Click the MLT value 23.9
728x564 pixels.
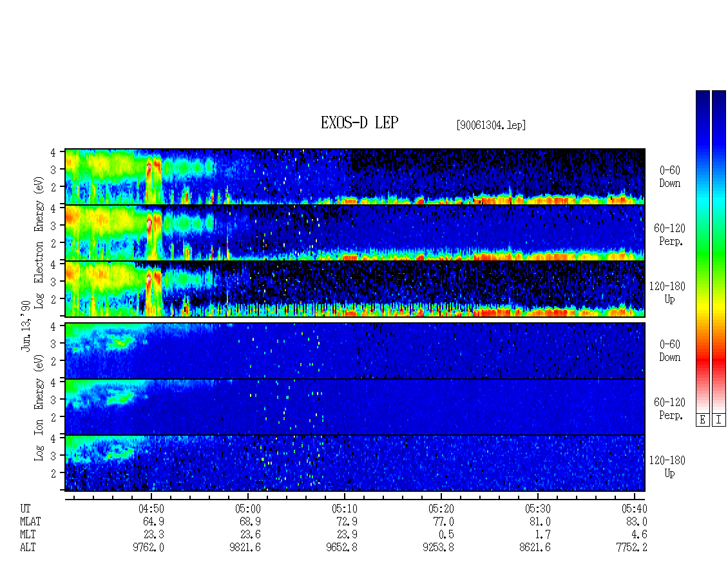pyautogui.click(x=347, y=535)
